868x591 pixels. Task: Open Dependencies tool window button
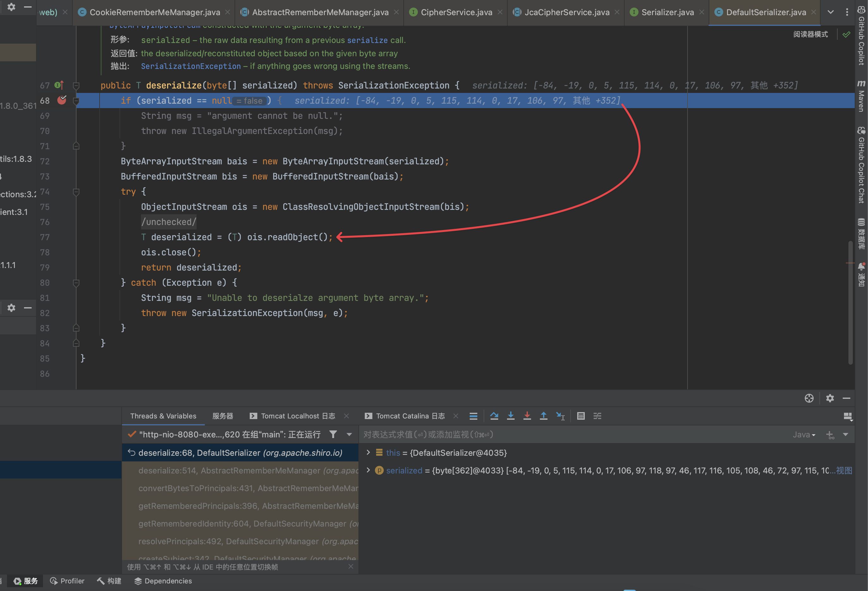[163, 581]
